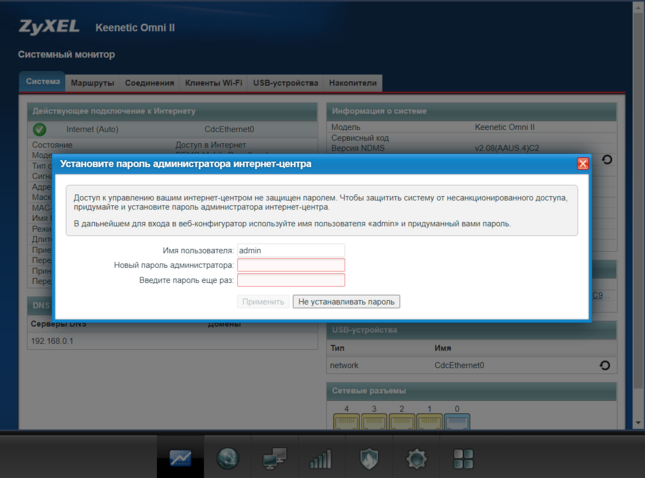Click network port 2 icon
Viewport: 645px width, 478px height.
tap(401, 421)
